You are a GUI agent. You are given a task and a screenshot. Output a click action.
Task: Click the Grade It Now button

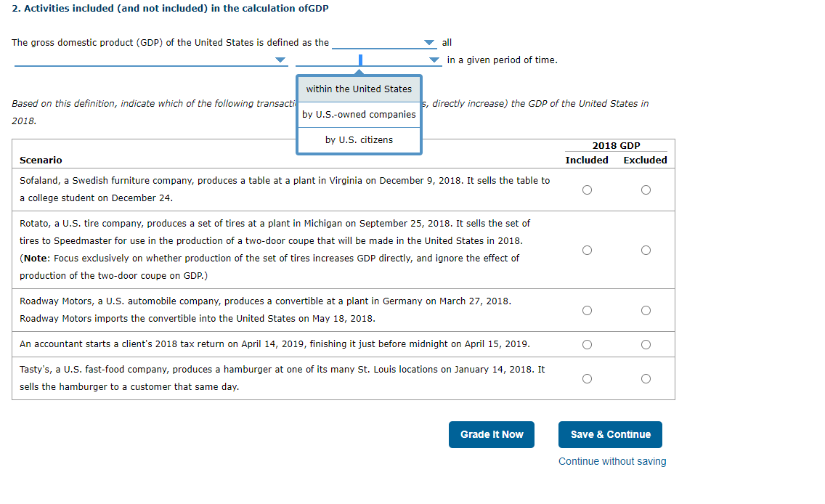point(491,434)
